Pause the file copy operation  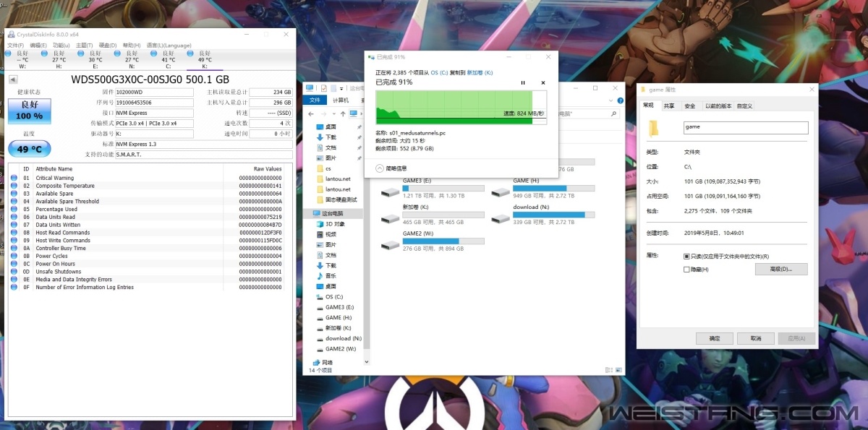(523, 83)
